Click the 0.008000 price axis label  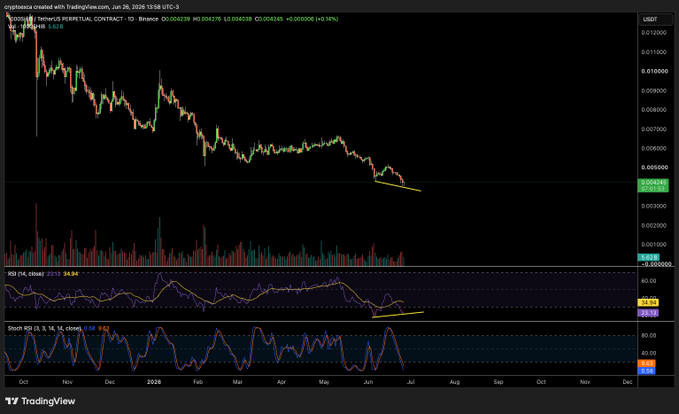click(654, 110)
